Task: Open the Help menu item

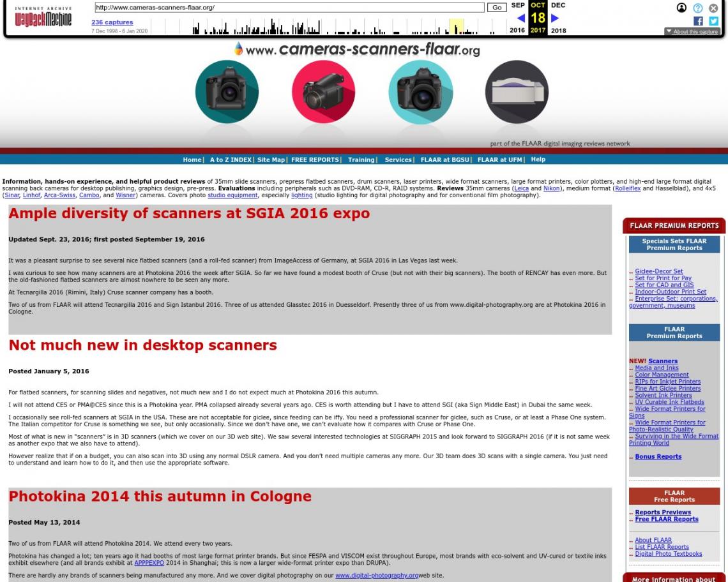Action: tap(538, 159)
